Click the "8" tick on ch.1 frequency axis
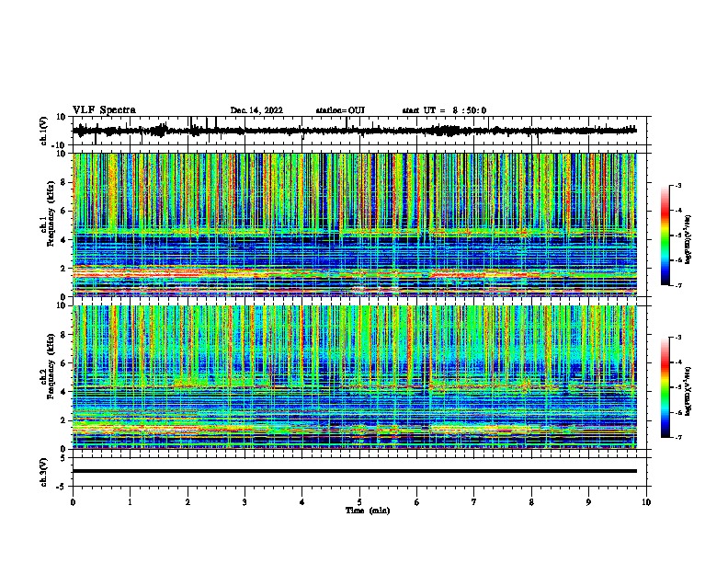The width and height of the screenshot is (728, 563). pos(63,182)
